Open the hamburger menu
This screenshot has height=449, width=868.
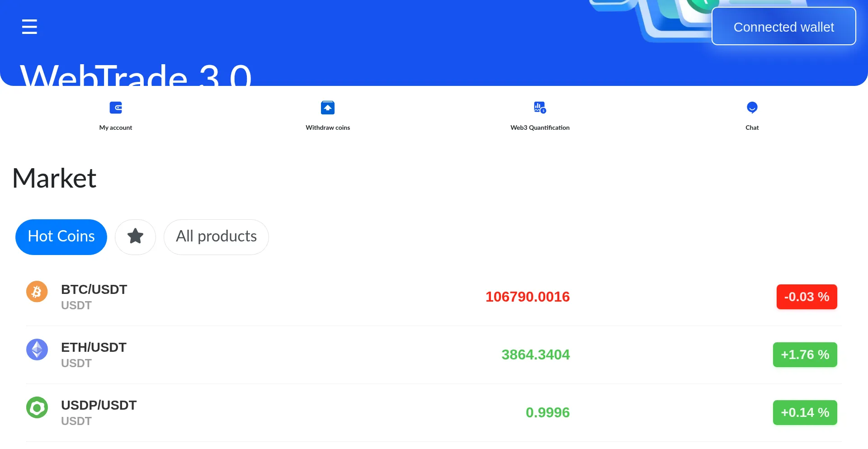click(29, 27)
